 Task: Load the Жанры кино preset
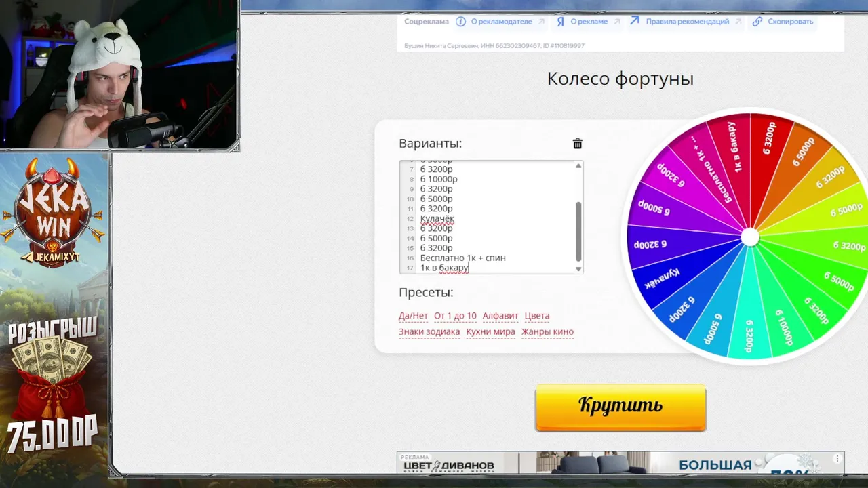click(x=547, y=331)
